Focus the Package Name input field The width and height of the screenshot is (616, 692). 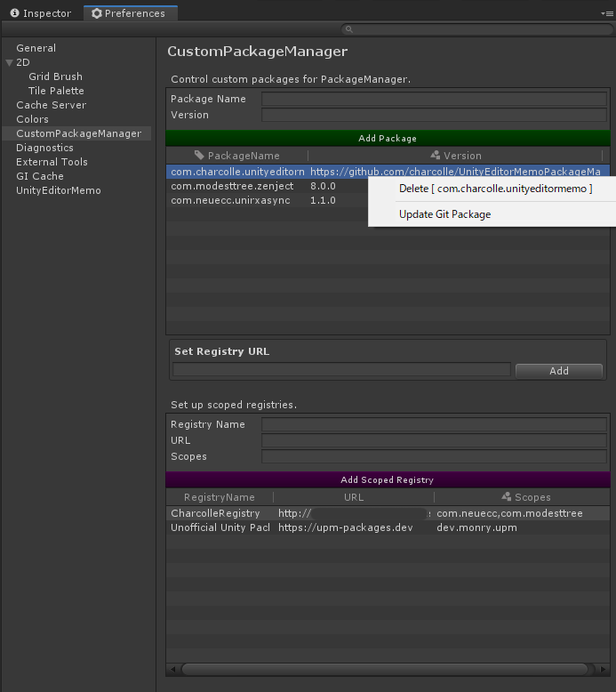click(434, 99)
